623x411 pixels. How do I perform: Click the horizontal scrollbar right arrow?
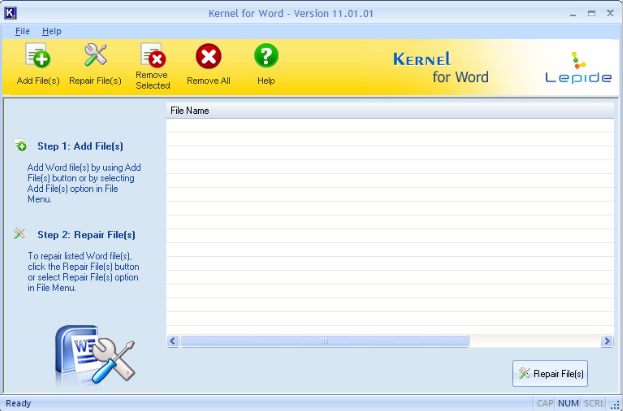coord(606,341)
